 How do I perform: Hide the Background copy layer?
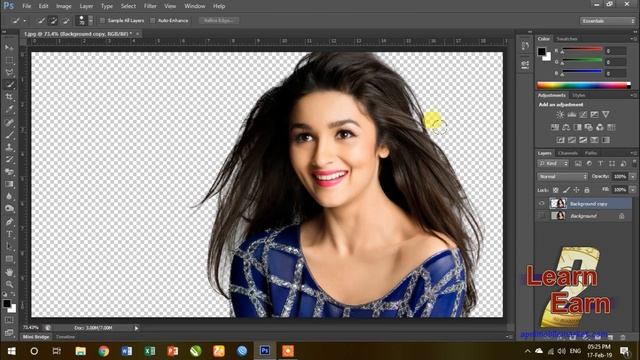pos(542,203)
